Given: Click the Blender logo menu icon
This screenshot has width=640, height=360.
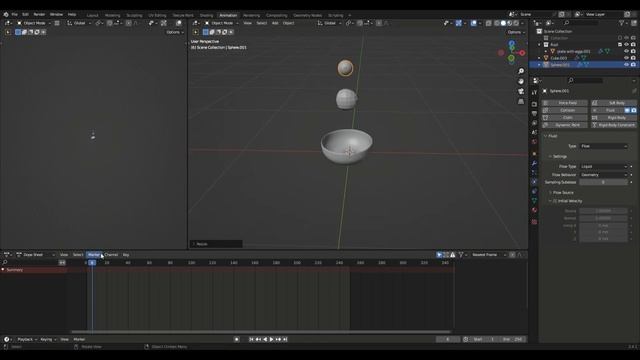Looking at the screenshot, I should click(x=6, y=14).
